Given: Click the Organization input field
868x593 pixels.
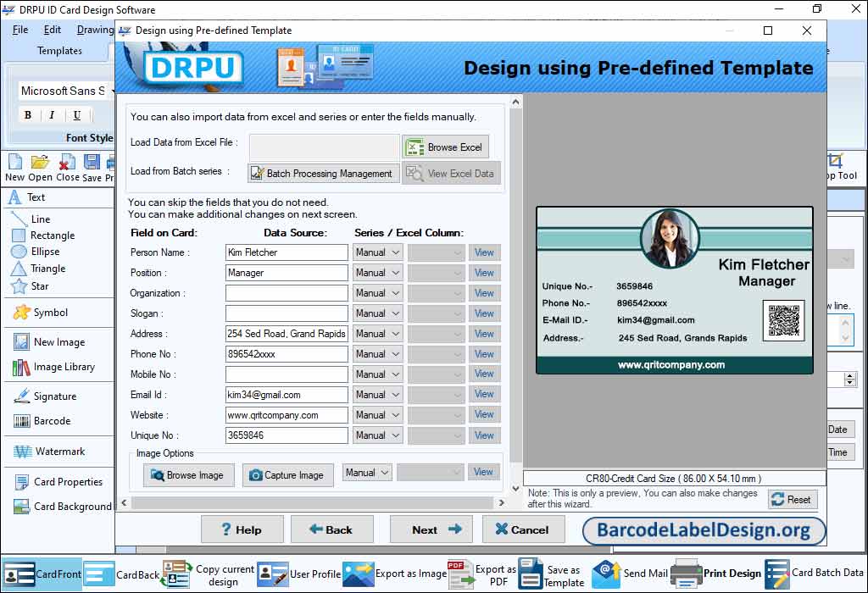Looking at the screenshot, I should click(x=287, y=293).
